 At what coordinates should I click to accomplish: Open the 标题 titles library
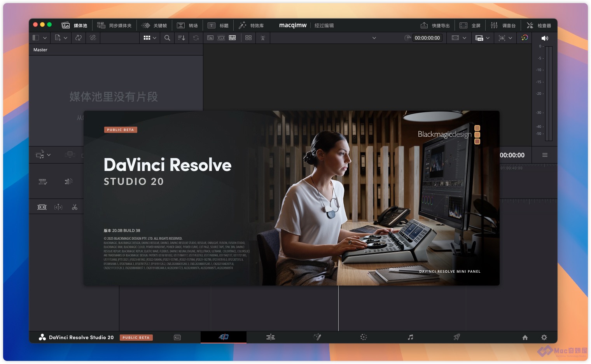point(218,25)
